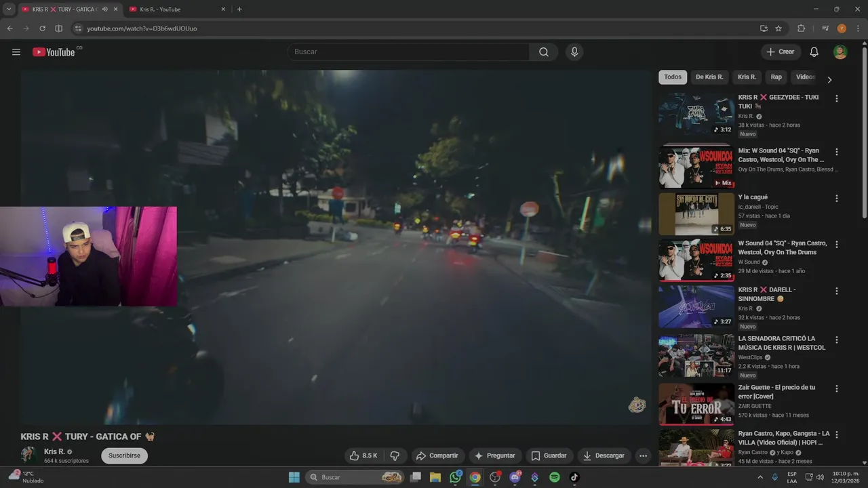The image size is (868, 488).
Task: Save video with Guardar button
Action: (x=549, y=455)
